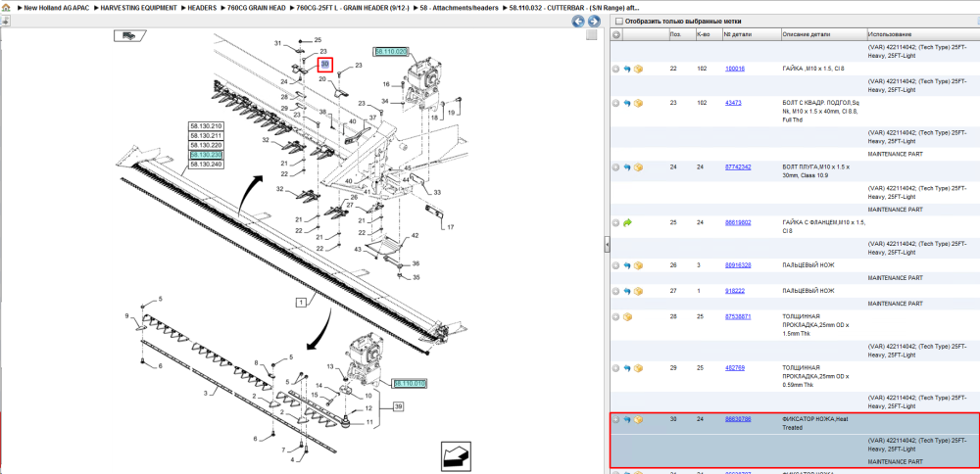Open part number link 100016
980x474 pixels.
(x=734, y=69)
